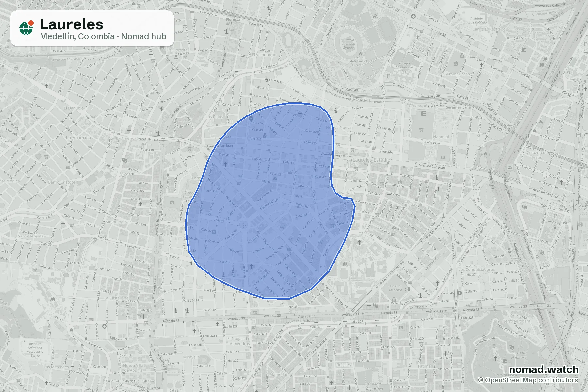Click the Naranjal label
The image size is (588, 392).
point(441,137)
